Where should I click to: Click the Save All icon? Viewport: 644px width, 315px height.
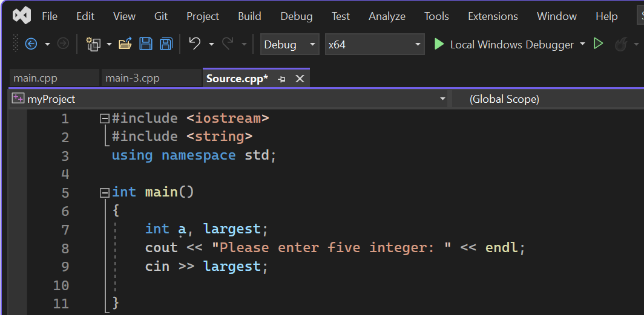(x=166, y=44)
